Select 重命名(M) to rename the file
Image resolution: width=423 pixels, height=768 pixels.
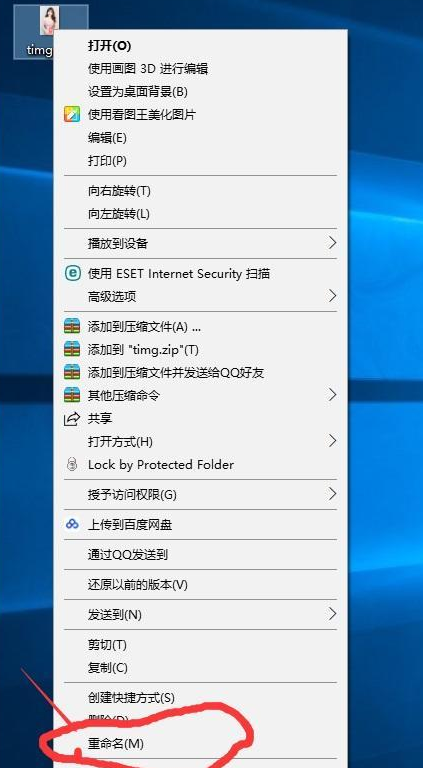point(200,744)
